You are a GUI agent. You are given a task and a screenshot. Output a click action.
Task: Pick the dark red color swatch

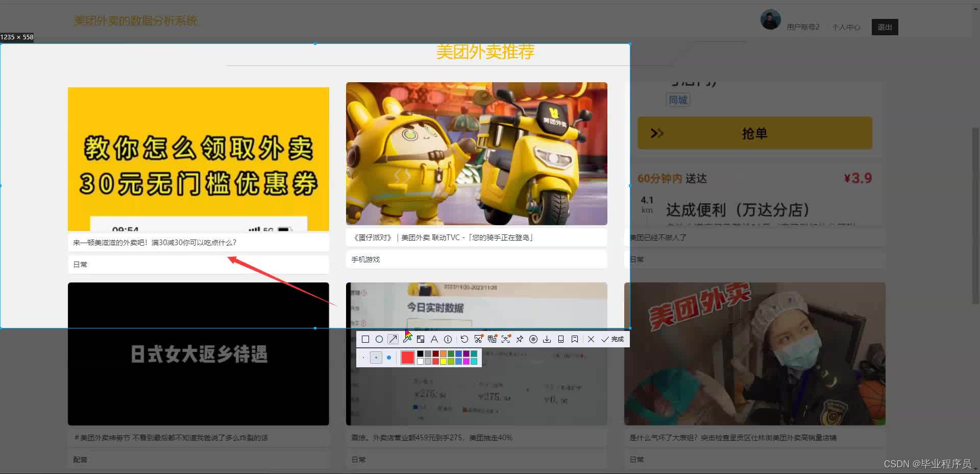tap(435, 353)
